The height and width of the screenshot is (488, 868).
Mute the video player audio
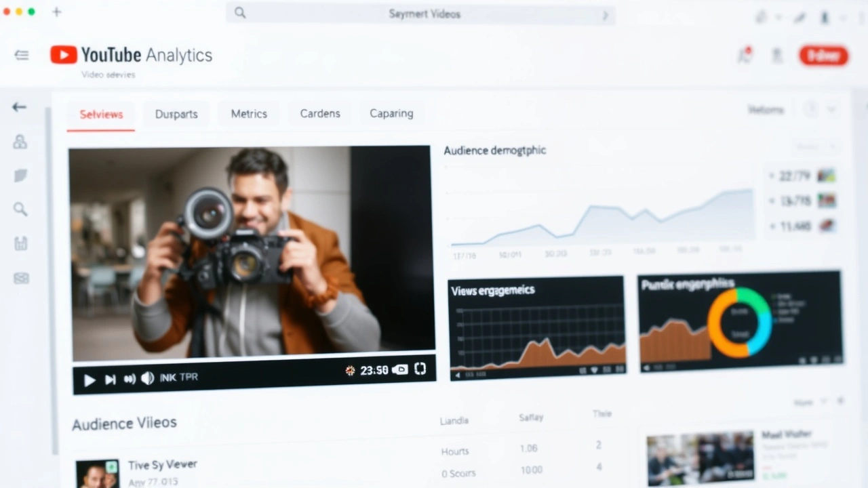(x=147, y=378)
